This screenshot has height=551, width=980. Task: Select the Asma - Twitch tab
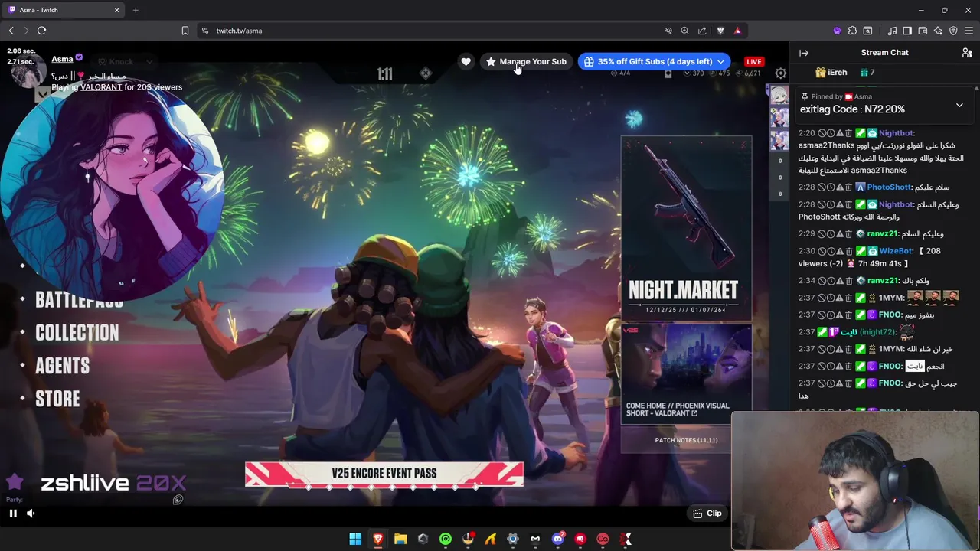pyautogui.click(x=63, y=10)
